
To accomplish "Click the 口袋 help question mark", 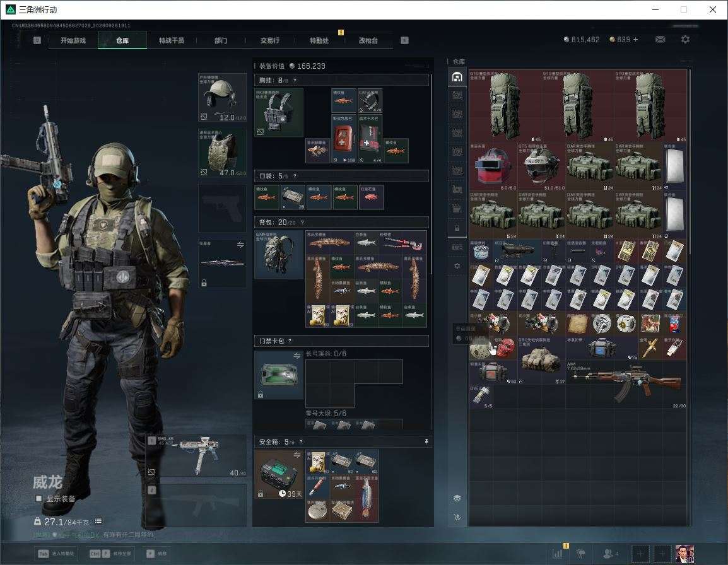I will [x=295, y=176].
